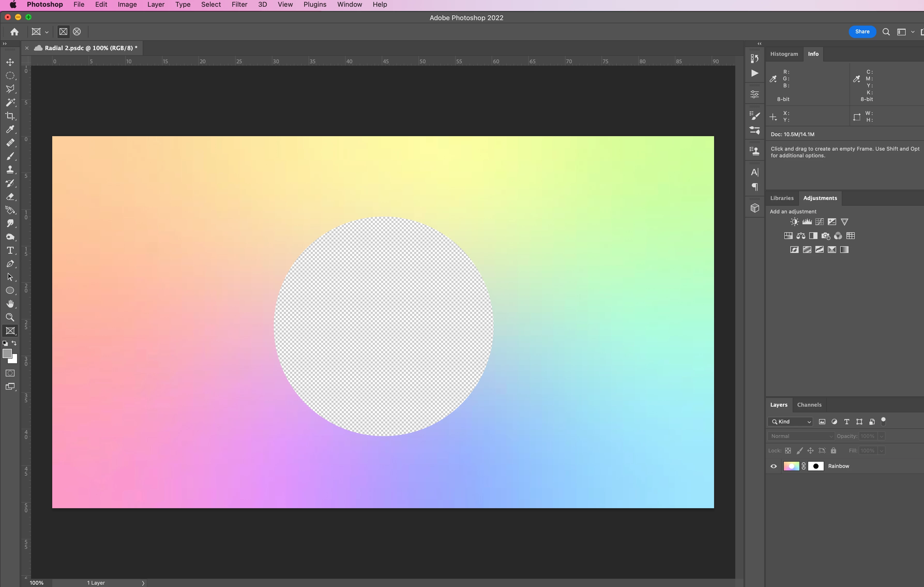The image size is (924, 587).
Task: Select the Crop tool
Action: click(10, 116)
